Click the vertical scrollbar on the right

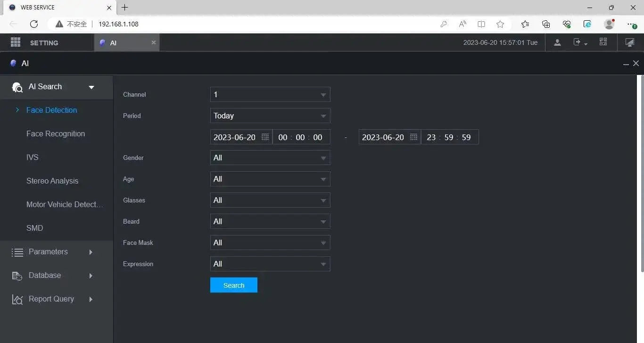click(642, 175)
